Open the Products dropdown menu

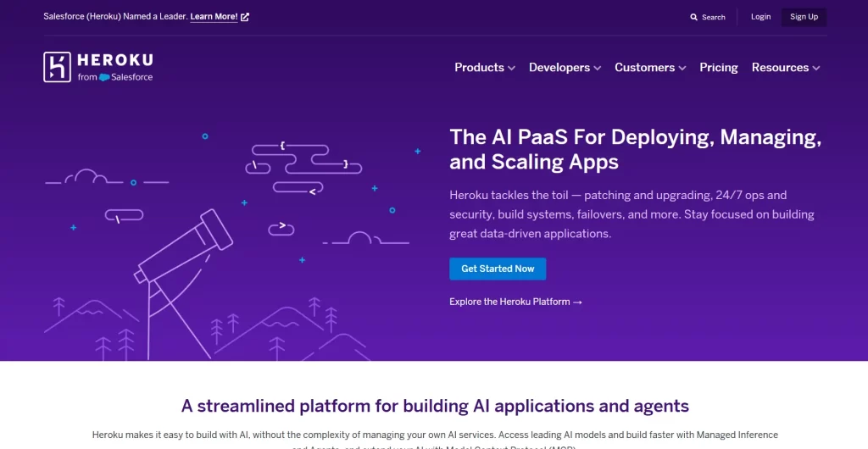click(x=485, y=68)
